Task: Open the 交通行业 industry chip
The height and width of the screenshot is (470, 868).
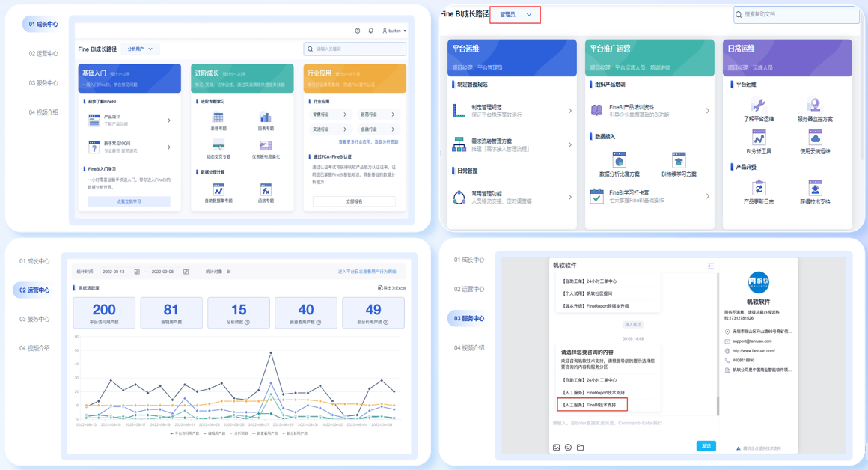Action: (330, 129)
